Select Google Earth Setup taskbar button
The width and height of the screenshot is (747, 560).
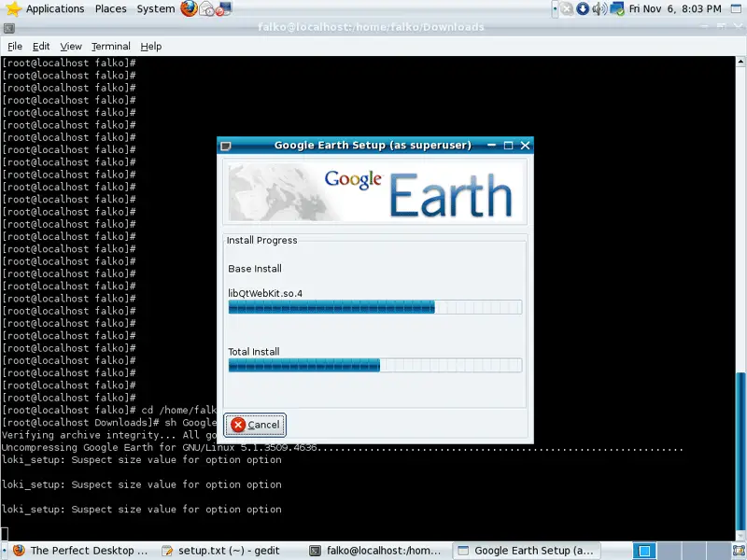526,551
